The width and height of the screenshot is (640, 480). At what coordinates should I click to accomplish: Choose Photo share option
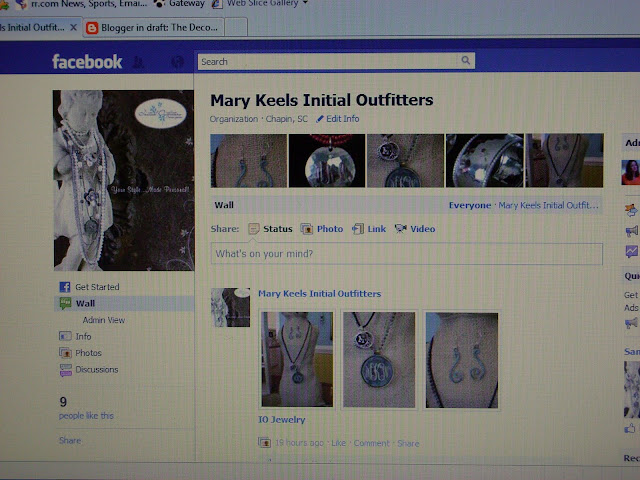click(330, 229)
